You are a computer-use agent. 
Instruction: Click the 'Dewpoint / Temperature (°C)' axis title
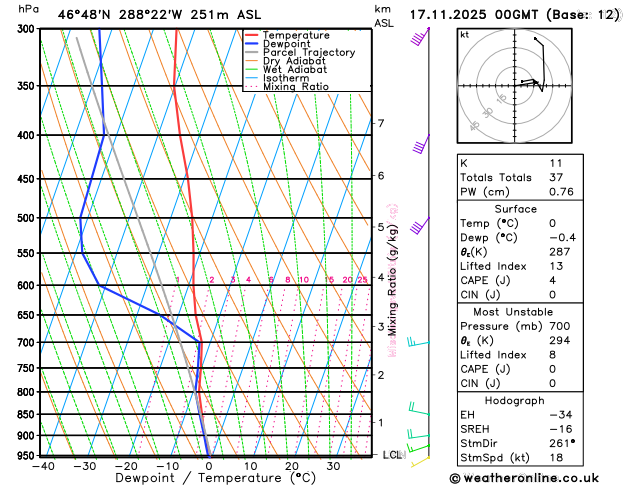pos(215,478)
